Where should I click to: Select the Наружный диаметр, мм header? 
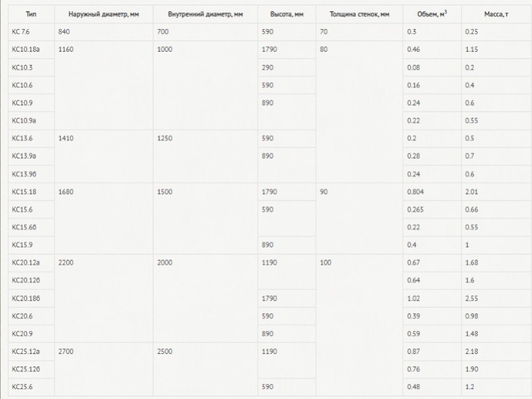[x=104, y=15]
